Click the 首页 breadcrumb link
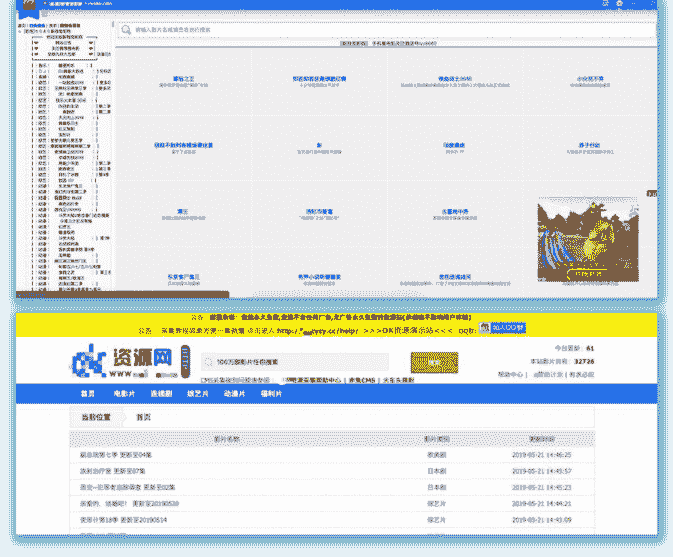This screenshot has height=557, width=673. pyautogui.click(x=144, y=417)
